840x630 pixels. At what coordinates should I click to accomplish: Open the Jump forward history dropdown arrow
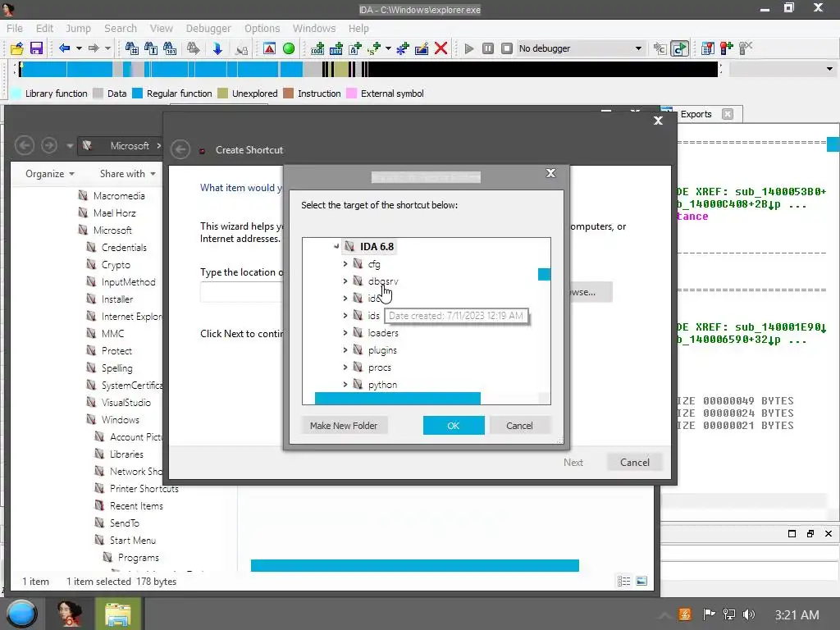coord(107,48)
